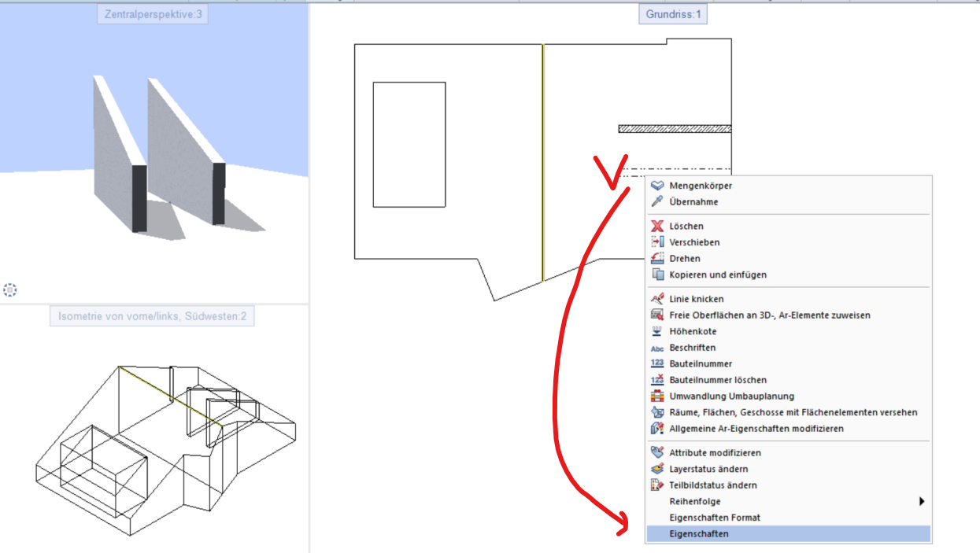This screenshot has height=553, width=980.
Task: Click the Zentralperspektive:3 viewport title
Action: click(x=153, y=14)
